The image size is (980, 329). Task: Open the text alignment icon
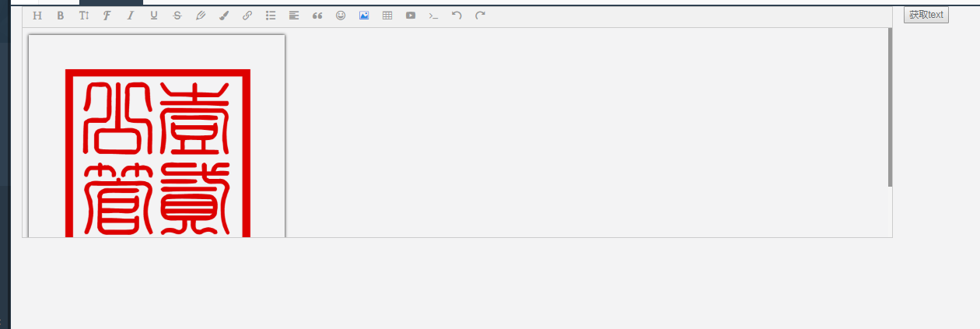[x=294, y=16]
